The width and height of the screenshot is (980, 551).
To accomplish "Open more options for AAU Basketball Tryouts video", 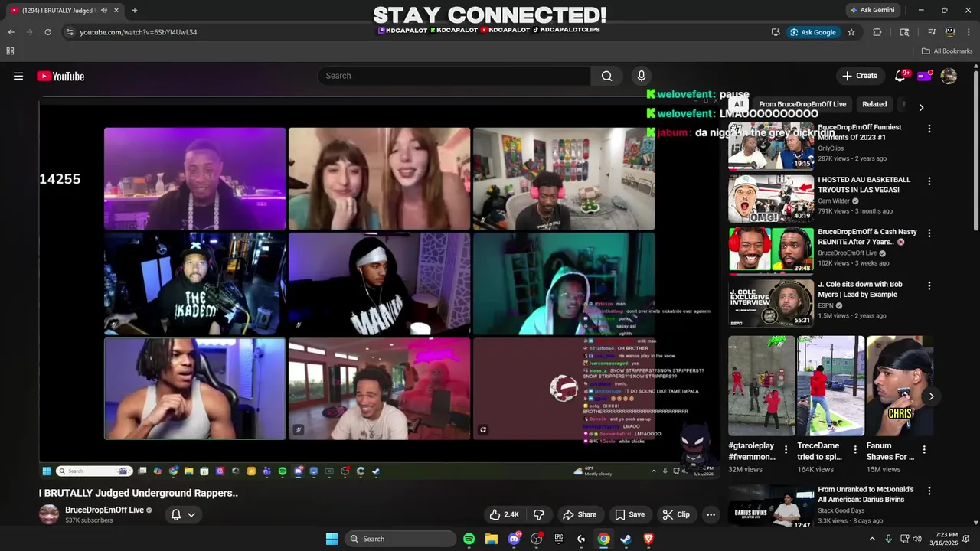I will point(929,181).
